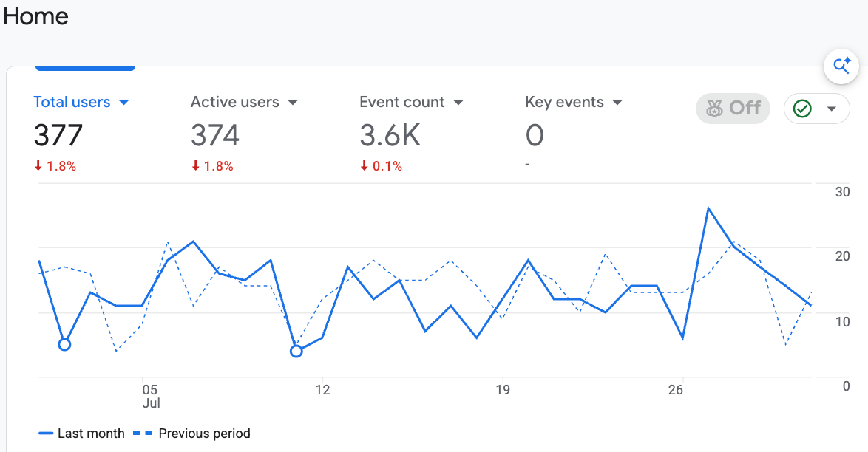Click the red 1.8% decrease under Total users
The image size is (868, 452).
(55, 166)
